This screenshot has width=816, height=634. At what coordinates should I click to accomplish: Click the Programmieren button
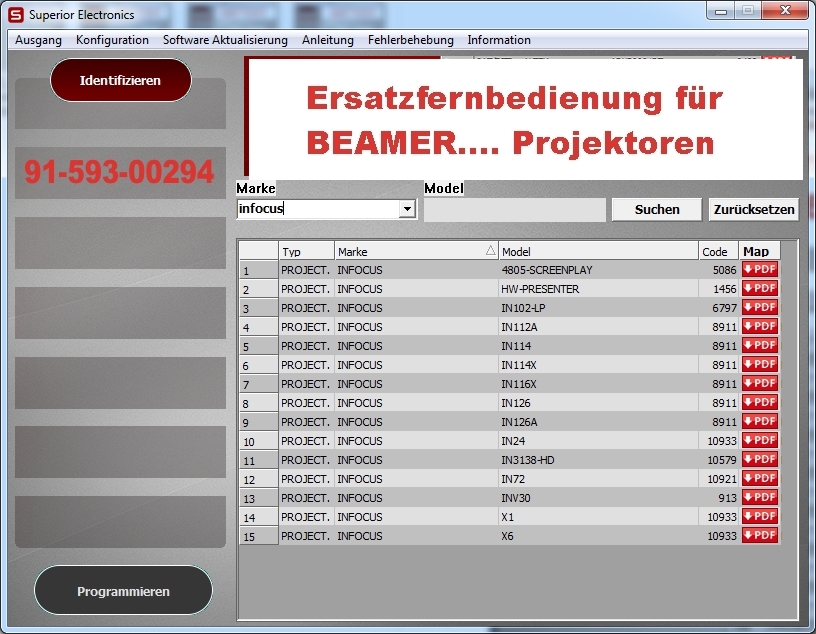pyautogui.click(x=123, y=591)
